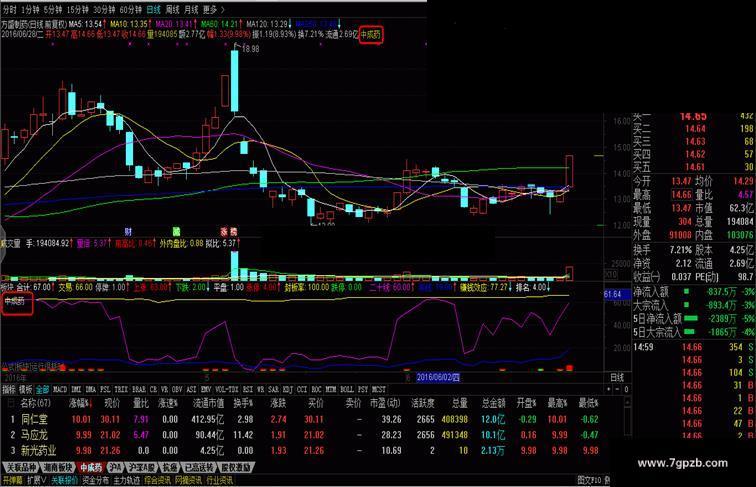Select the 15分钟 period tab
Viewport: 756px width, 487px height.
pyautogui.click(x=78, y=10)
